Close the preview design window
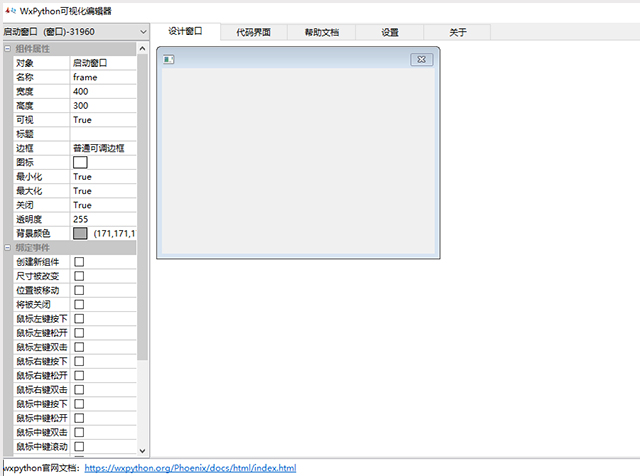 (422, 60)
